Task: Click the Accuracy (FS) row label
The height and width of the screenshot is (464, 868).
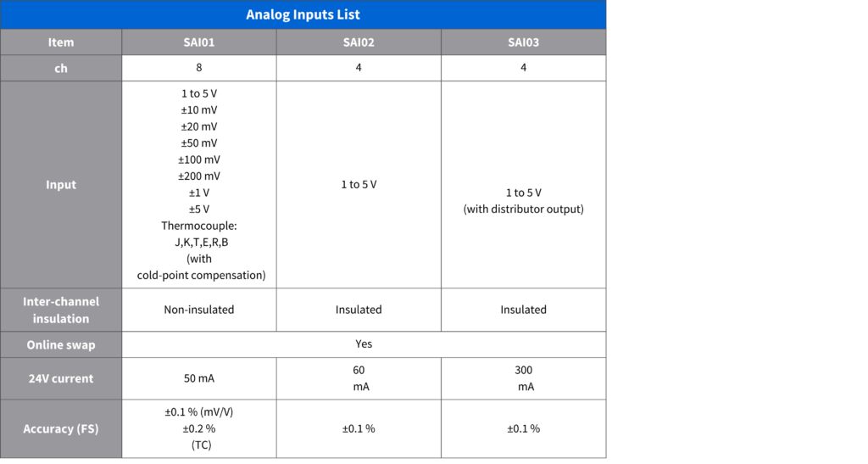Action: pyautogui.click(x=61, y=428)
